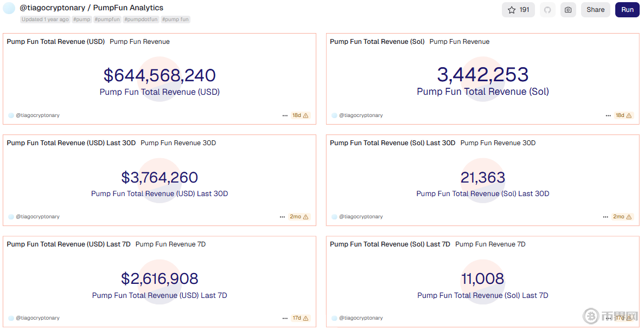This screenshot has height=331, width=644.
Task: Select the #pump tag
Action: pyautogui.click(x=82, y=20)
